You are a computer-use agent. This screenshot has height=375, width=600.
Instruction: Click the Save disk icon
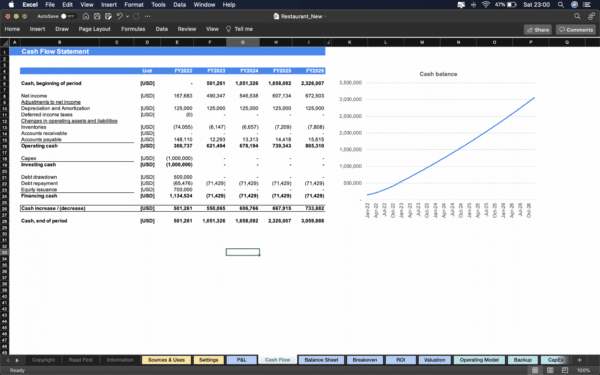[97, 16]
